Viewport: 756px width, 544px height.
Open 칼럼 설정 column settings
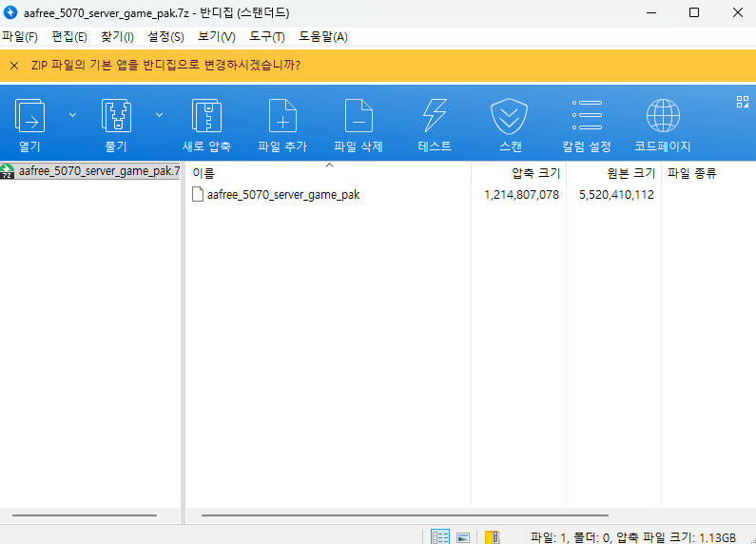[x=587, y=125]
